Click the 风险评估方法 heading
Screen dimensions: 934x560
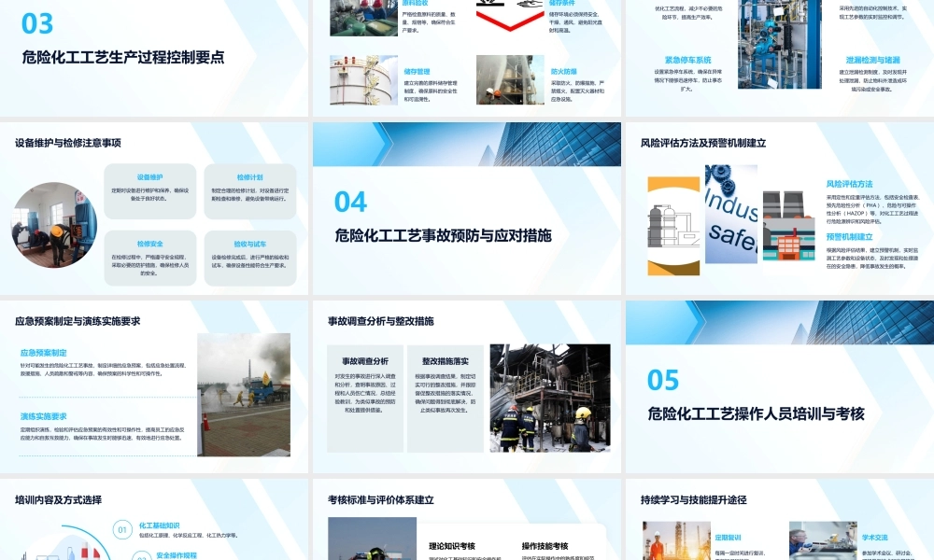(849, 184)
